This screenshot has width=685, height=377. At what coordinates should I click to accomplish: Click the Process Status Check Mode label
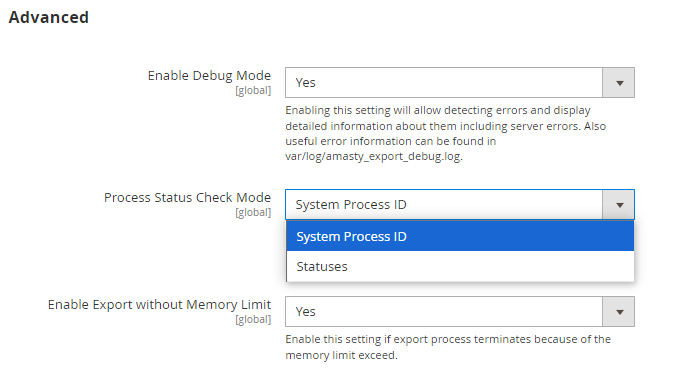point(187,197)
